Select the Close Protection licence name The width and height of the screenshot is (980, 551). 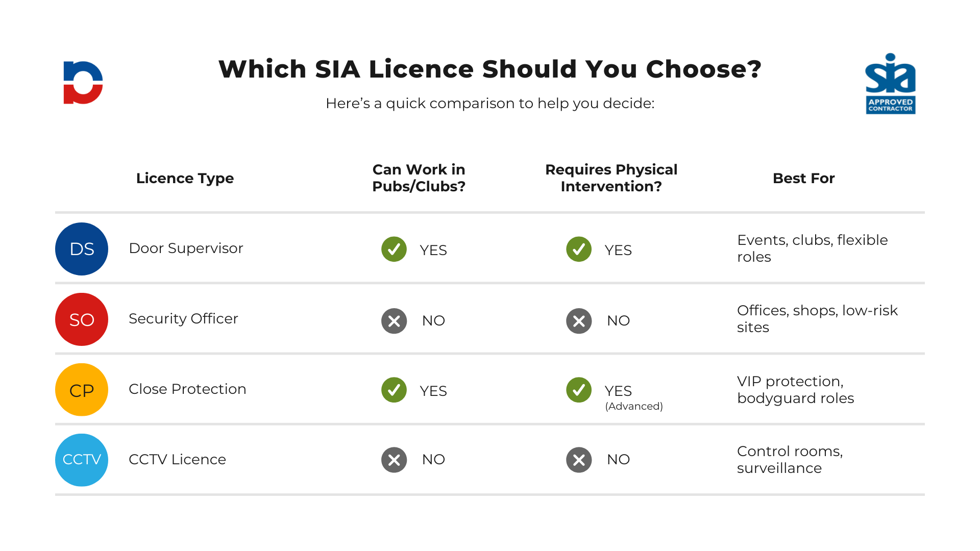[x=187, y=389]
